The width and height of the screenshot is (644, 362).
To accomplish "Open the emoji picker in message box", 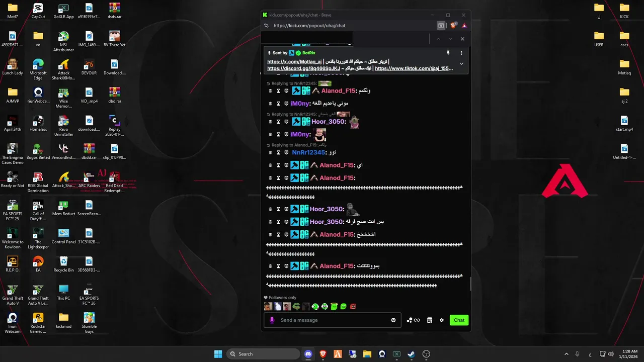I will (x=393, y=320).
